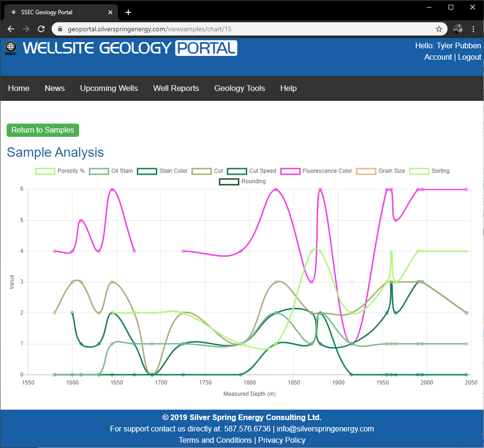Click the 2019 Silver Spring Energy copyright line
The width and height of the screenshot is (484, 448).
242,417
